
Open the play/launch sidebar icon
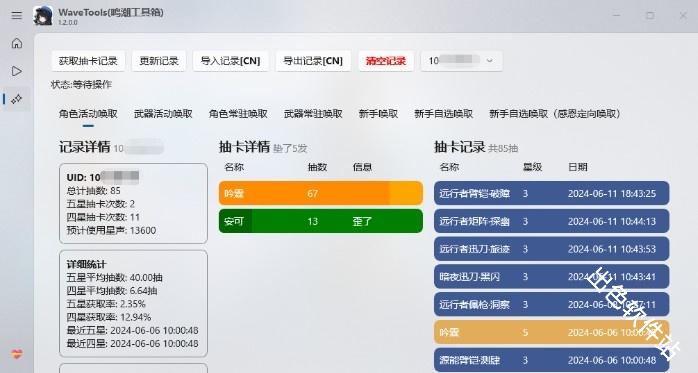[x=16, y=71]
